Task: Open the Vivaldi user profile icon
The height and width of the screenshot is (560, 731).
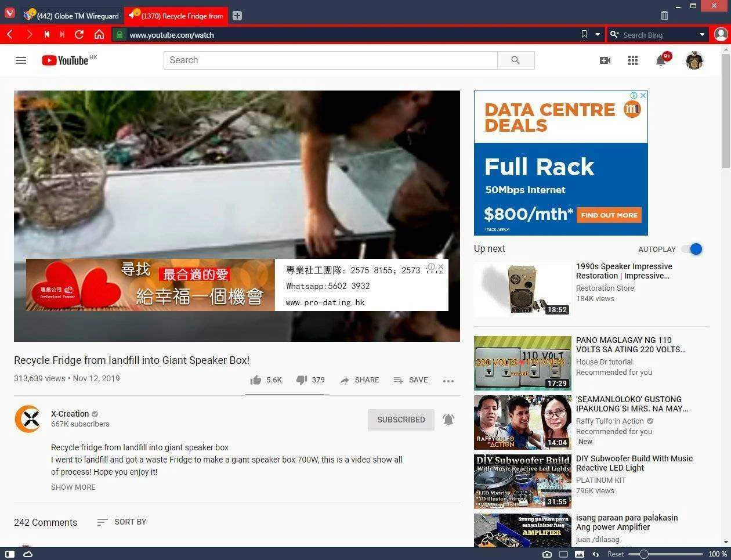Action: click(x=721, y=35)
